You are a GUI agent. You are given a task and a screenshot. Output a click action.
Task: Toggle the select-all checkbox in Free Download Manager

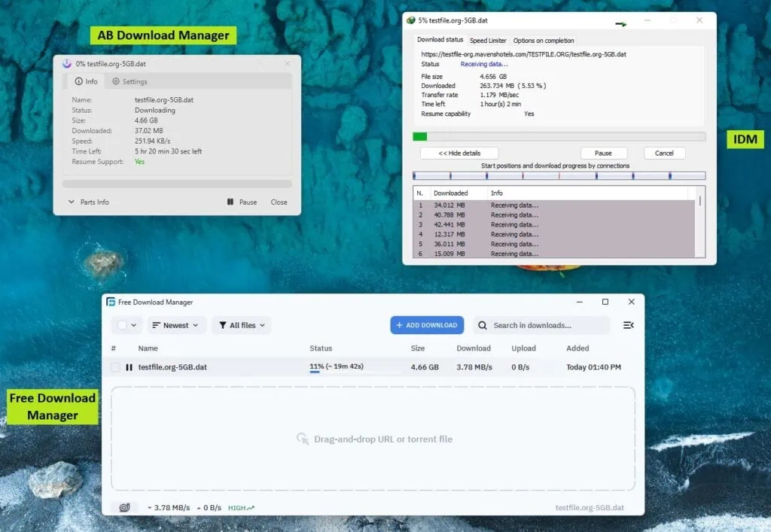122,325
